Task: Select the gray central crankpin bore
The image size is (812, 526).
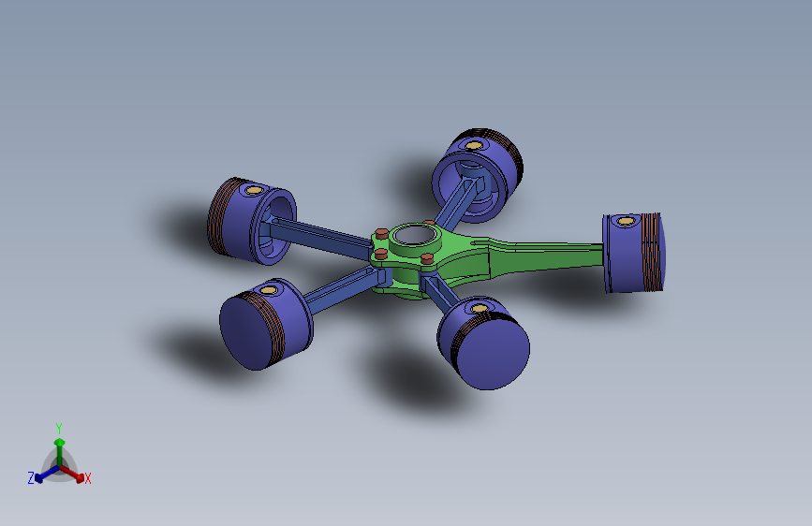Action: pyautogui.click(x=414, y=236)
